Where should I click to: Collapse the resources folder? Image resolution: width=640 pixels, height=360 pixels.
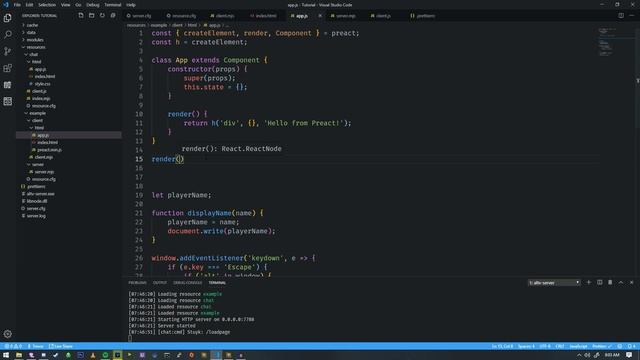[36, 47]
